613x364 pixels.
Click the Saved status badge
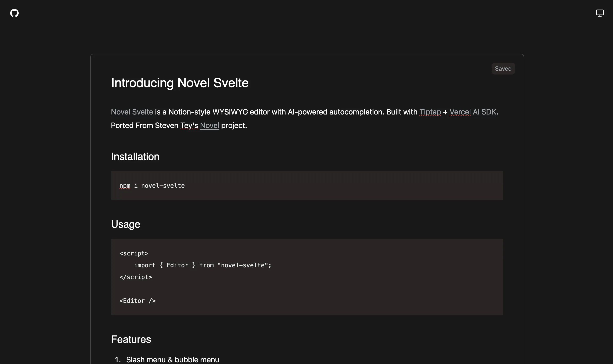pos(503,69)
